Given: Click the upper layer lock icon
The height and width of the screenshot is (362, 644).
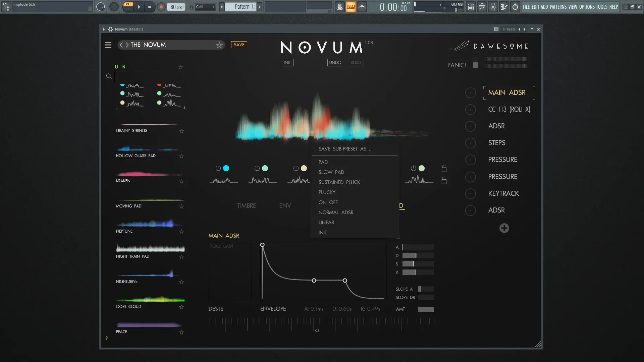Looking at the screenshot, I should pyautogui.click(x=444, y=169).
